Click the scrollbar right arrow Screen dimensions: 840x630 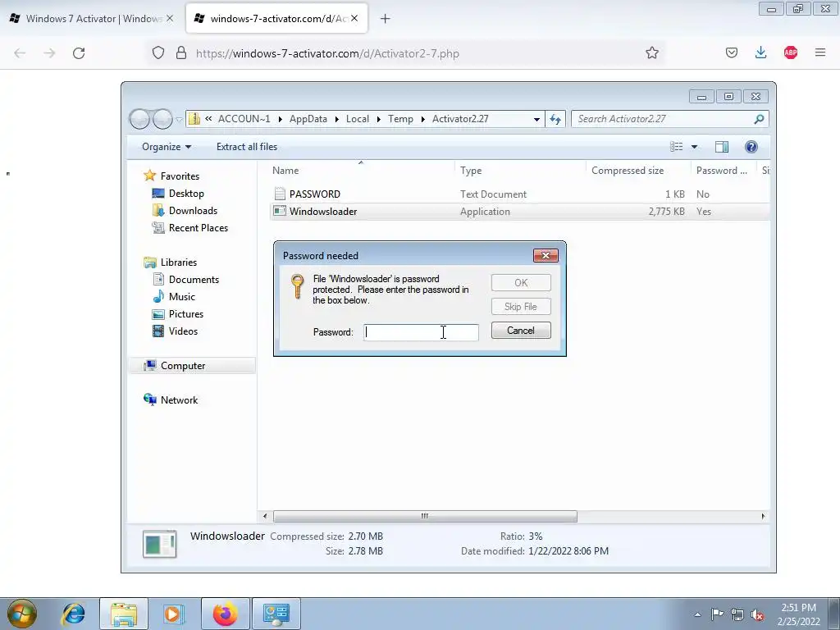tap(763, 516)
